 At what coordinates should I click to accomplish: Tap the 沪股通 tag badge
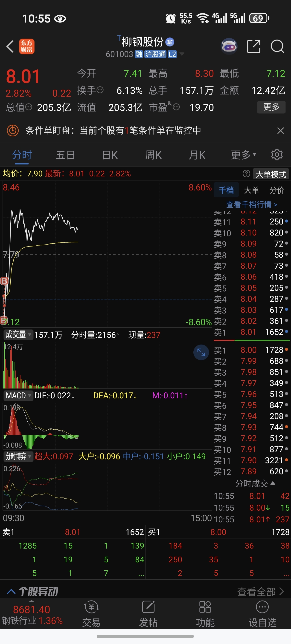[x=155, y=54]
